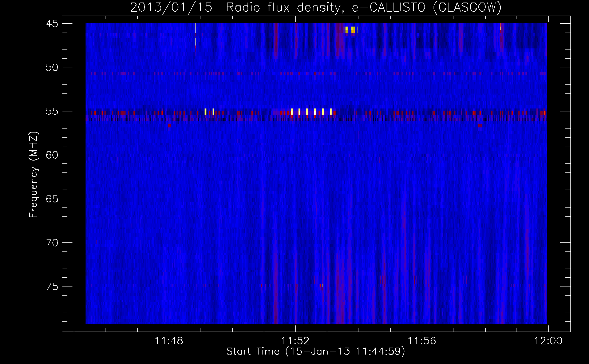Click the 50 frequency tick label

(52, 67)
